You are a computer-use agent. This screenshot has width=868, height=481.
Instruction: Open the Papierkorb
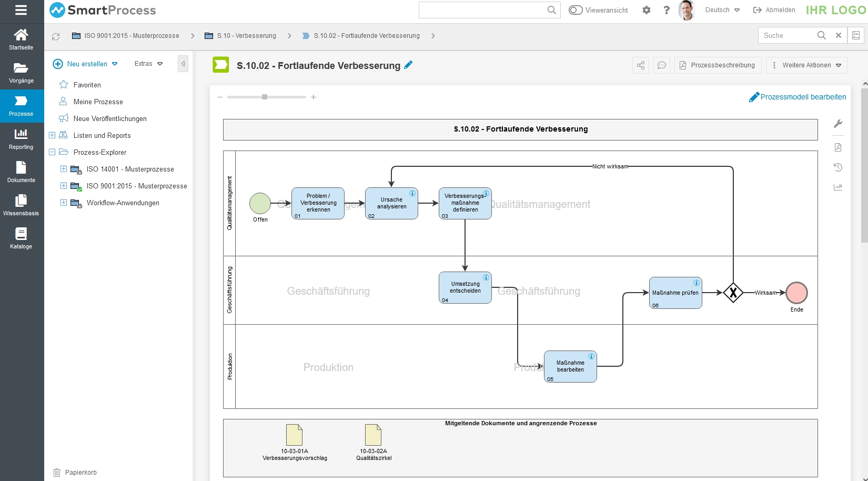click(x=75, y=473)
